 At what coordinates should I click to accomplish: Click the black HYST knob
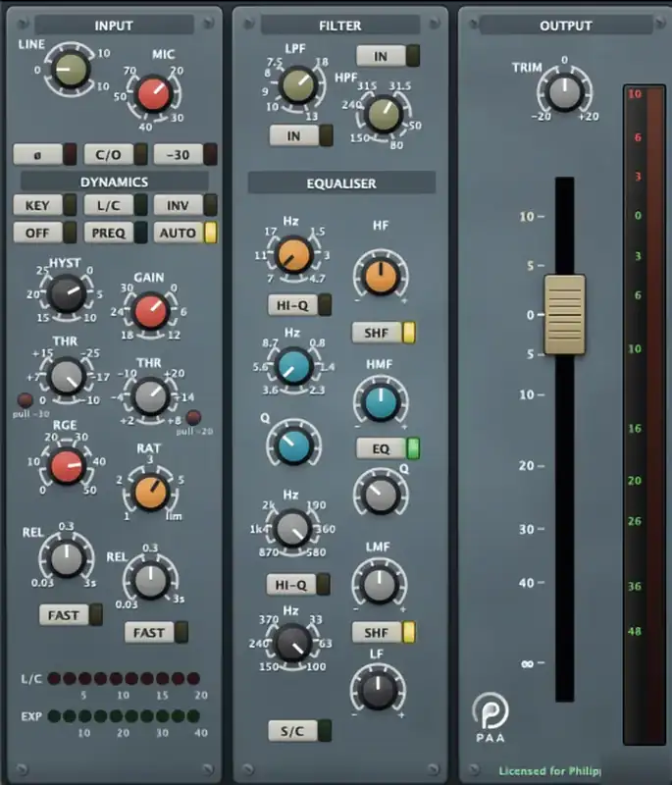pos(66,293)
